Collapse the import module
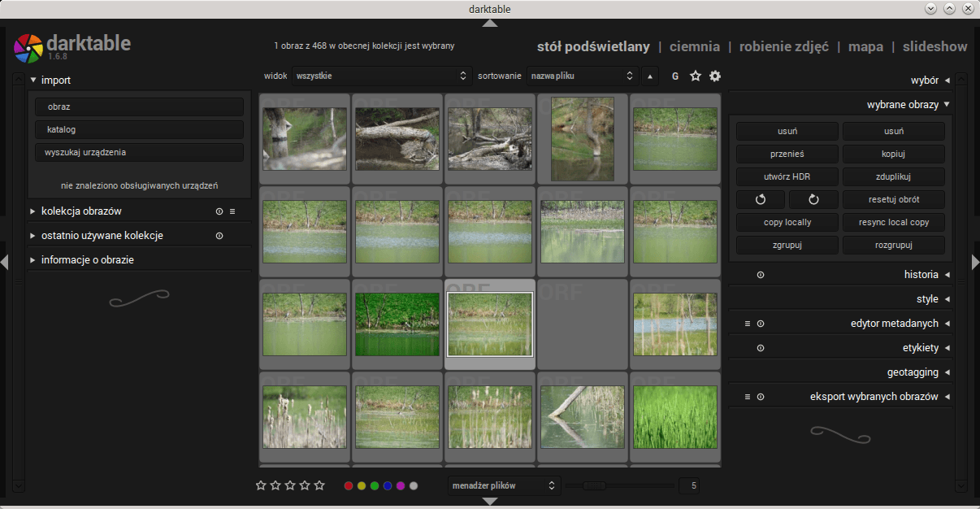Viewport: 980px width, 509px height. [x=33, y=80]
